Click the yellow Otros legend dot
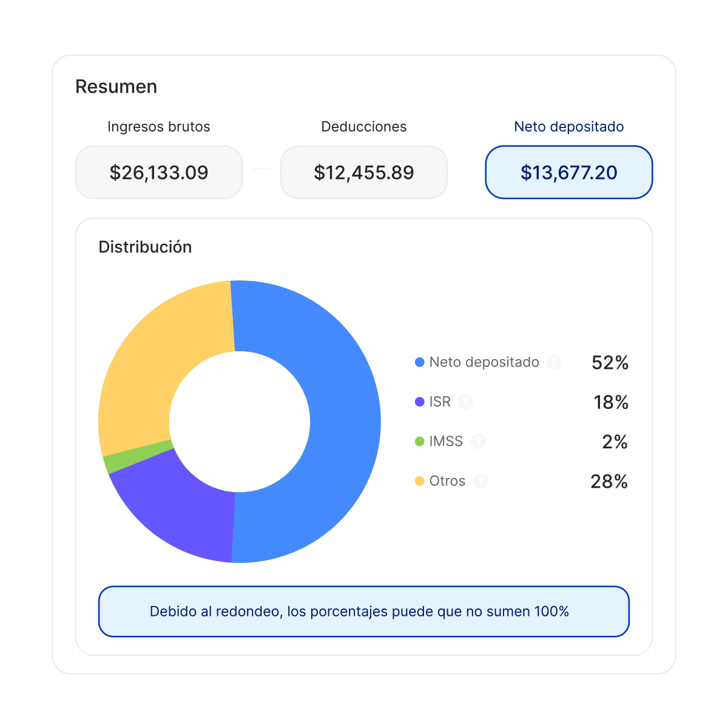The width and height of the screenshot is (728, 728). [x=419, y=481]
